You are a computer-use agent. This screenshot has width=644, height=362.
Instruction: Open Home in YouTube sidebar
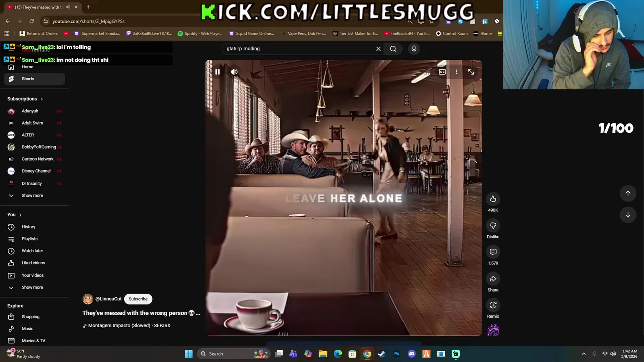pos(27,67)
